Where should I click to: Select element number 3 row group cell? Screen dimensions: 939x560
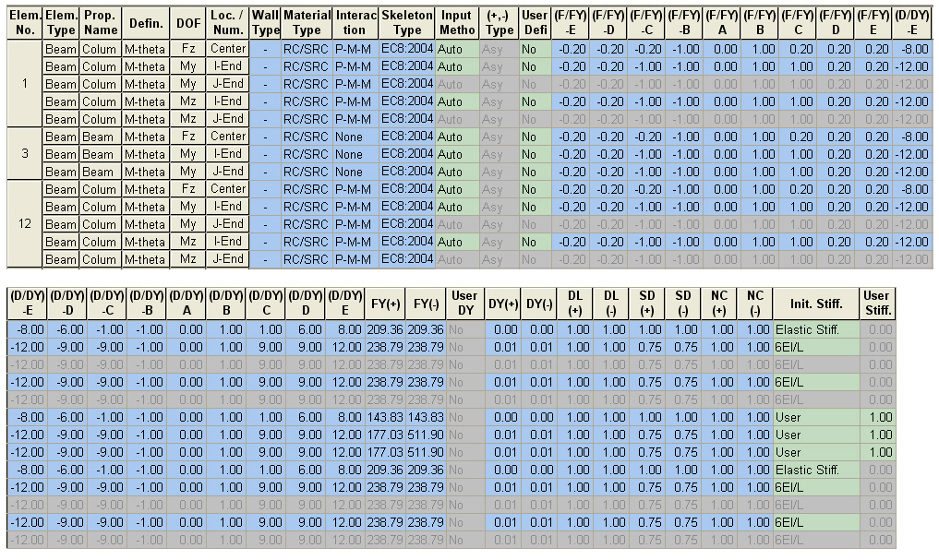[x=25, y=154]
